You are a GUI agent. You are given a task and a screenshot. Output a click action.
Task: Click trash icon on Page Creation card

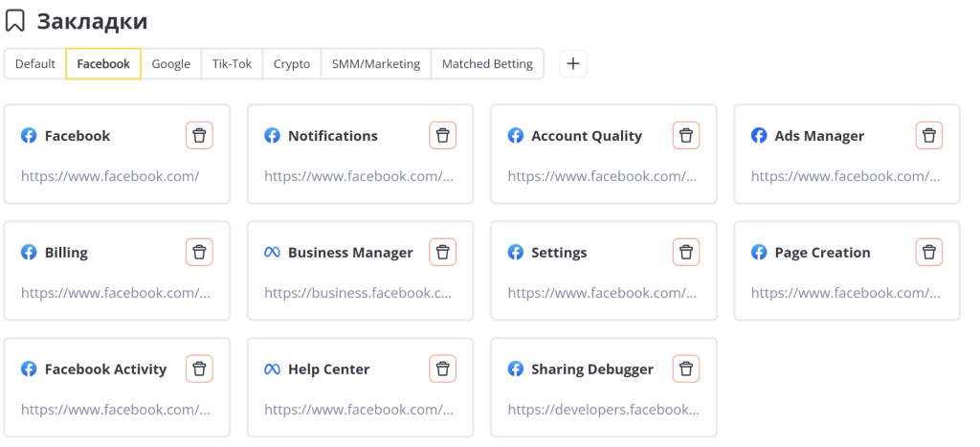point(929,252)
